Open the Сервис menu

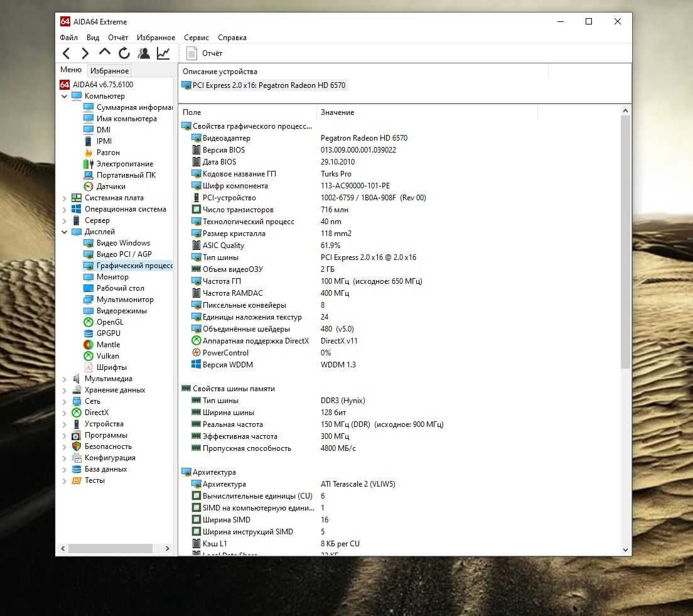point(196,38)
